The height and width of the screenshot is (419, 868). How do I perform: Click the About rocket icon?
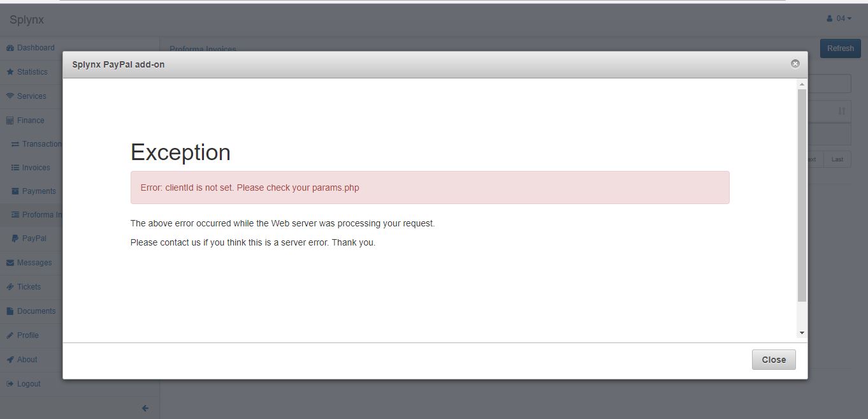click(10, 360)
